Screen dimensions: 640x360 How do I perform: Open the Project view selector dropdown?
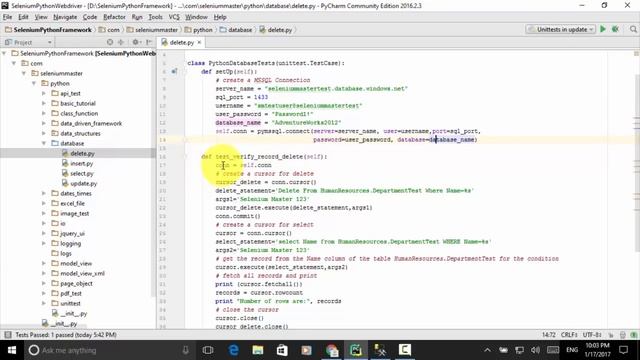28,42
